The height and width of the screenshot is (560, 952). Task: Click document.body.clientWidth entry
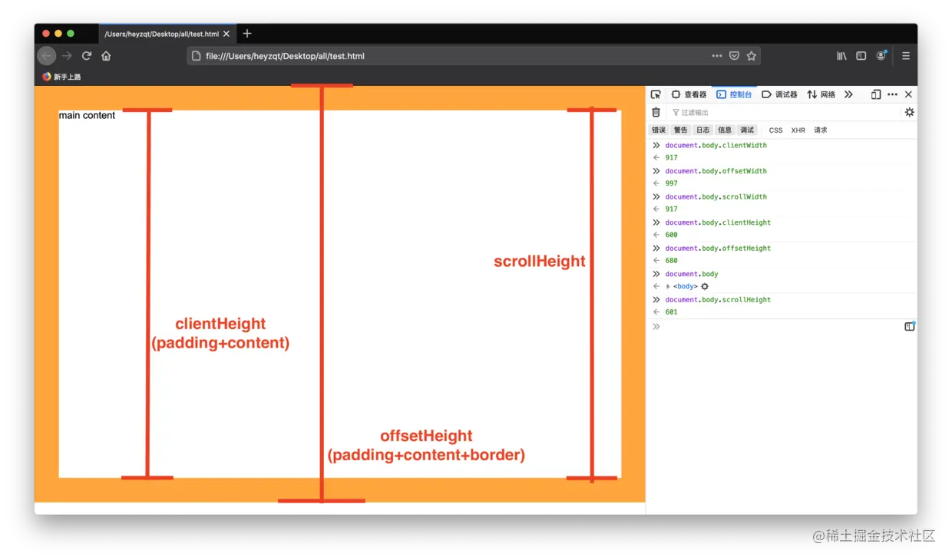point(716,145)
